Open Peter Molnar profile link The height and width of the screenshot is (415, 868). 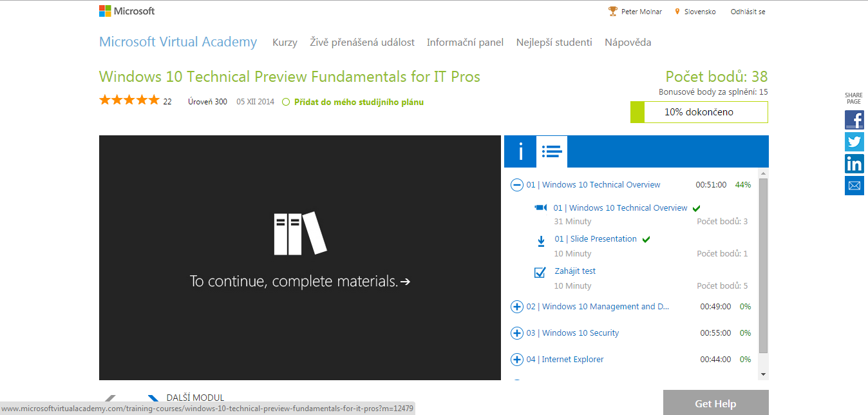(642, 12)
